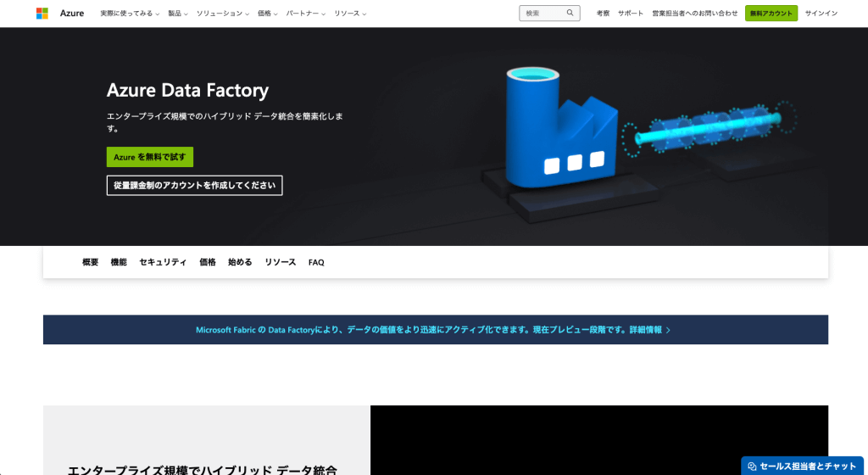Click the サインイン link
This screenshot has width=868, height=475.
(821, 14)
